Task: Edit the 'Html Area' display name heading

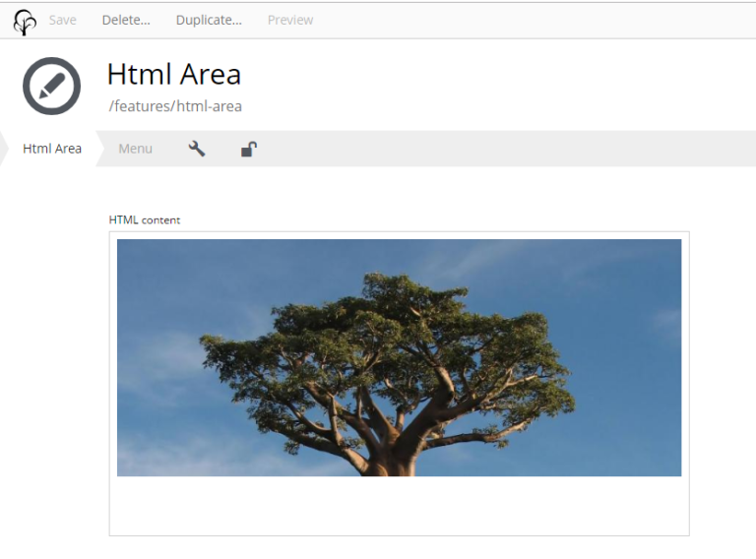Action: coord(174,74)
